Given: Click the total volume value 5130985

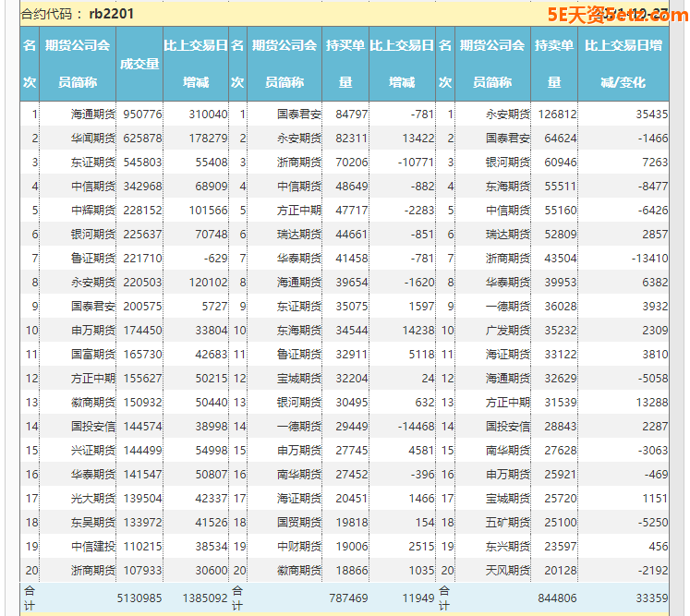Looking at the screenshot, I should (x=139, y=598).
